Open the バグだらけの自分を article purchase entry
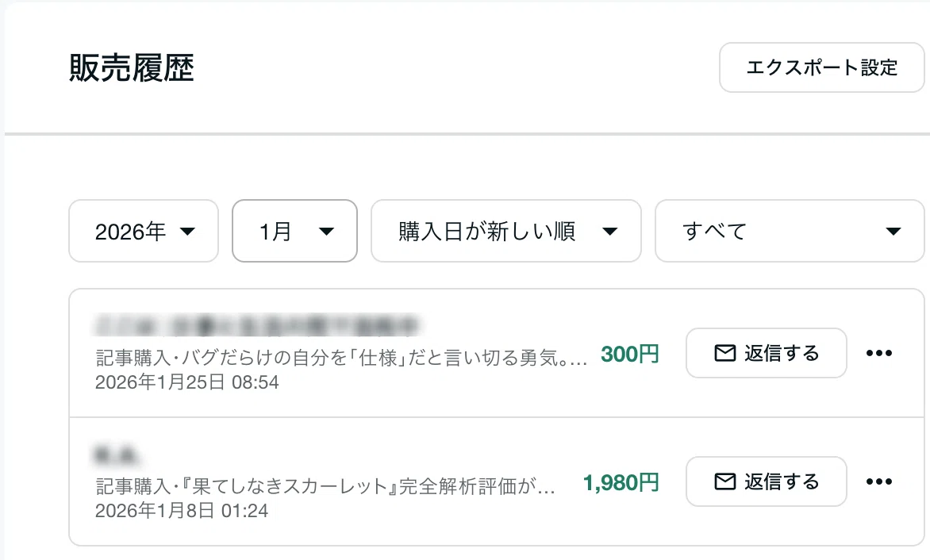 tap(341, 358)
